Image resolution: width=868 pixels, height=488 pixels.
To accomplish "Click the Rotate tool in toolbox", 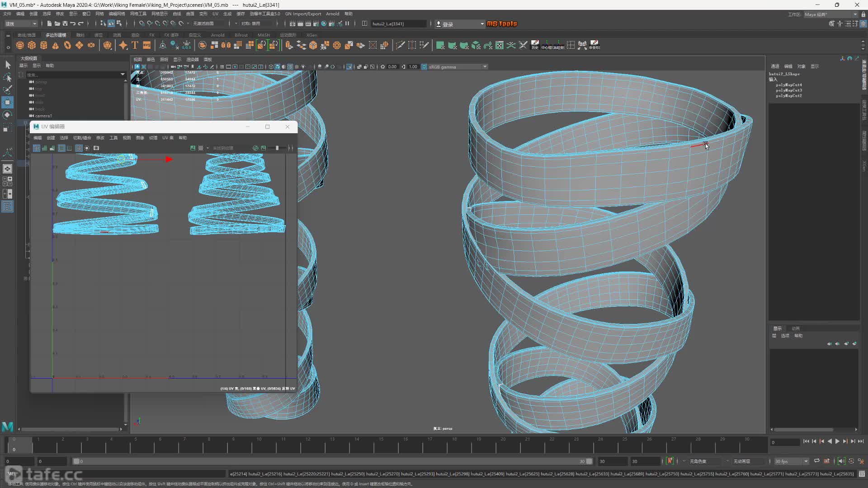I will pos(8,115).
